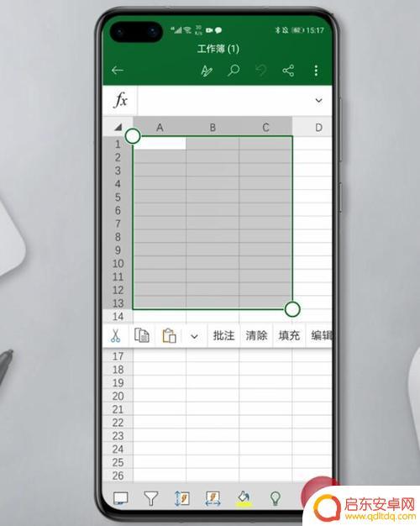Choose 批注 from the context menu

223,335
